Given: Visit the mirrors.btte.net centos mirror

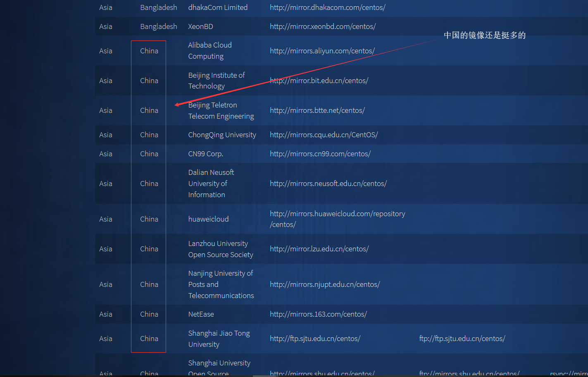Looking at the screenshot, I should (x=317, y=110).
